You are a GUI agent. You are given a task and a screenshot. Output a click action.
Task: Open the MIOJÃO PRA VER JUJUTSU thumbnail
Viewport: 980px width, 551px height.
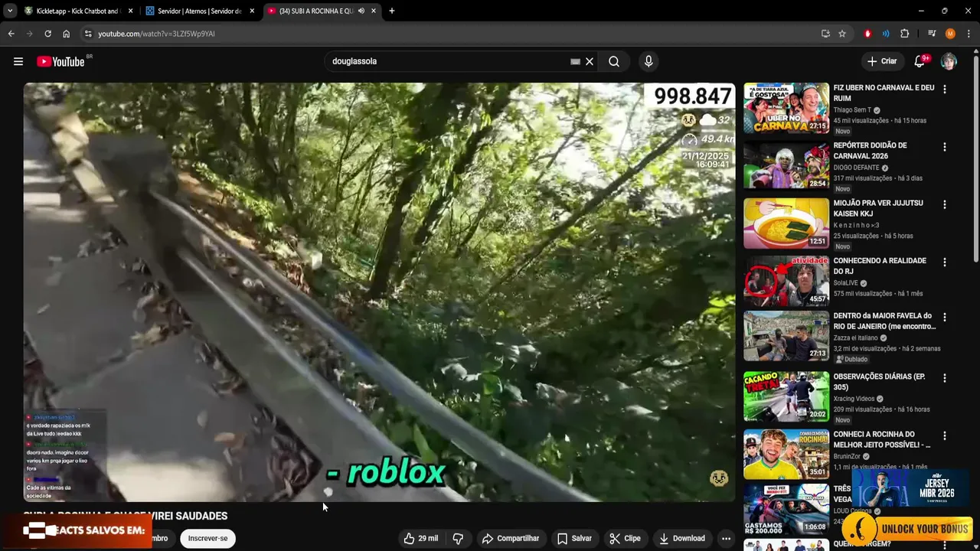[786, 223]
